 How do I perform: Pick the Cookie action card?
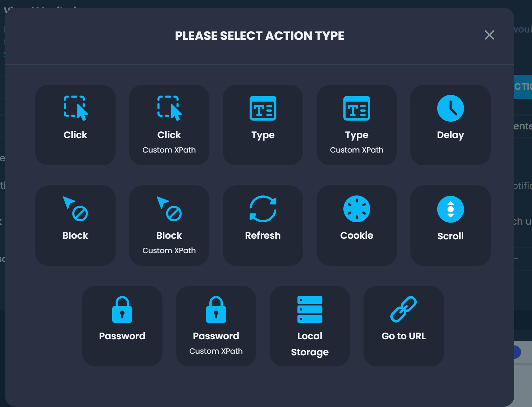[x=357, y=225]
